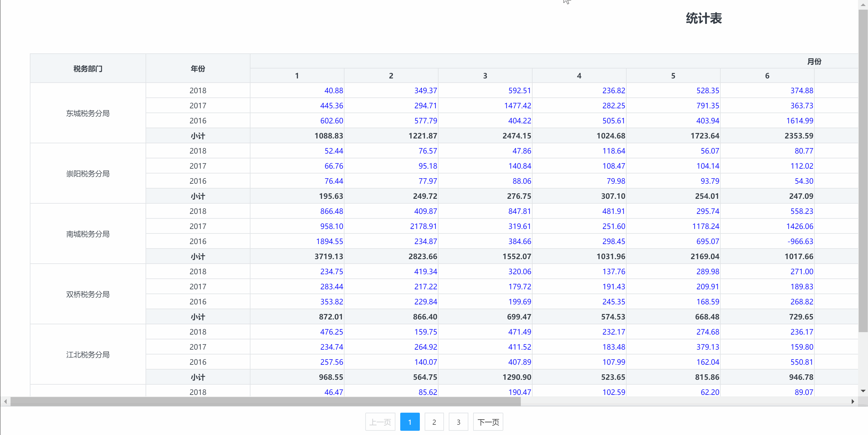Click the horizontal scrollbar thumb
Image resolution: width=868 pixels, height=435 pixels.
pos(266,401)
